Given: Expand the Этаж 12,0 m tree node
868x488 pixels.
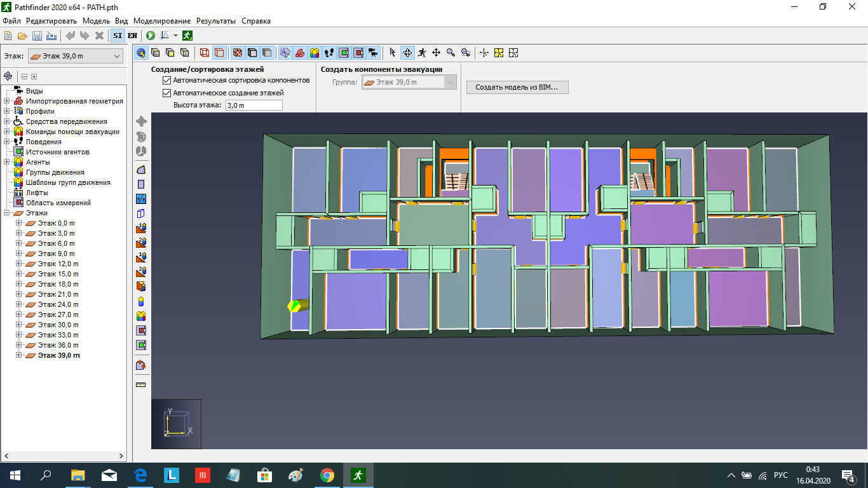Looking at the screenshot, I should pyautogui.click(x=18, y=264).
